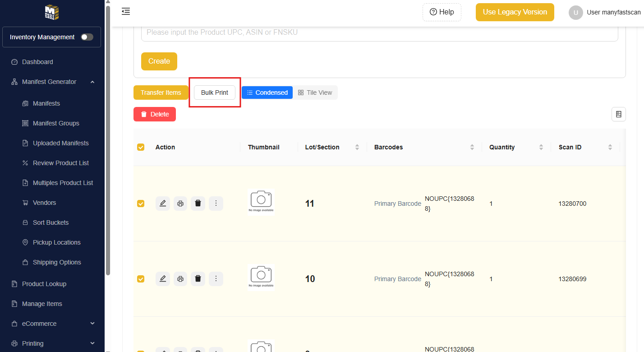Open Sort Buckets in the sidebar
This screenshot has height=352, width=644.
pyautogui.click(x=51, y=222)
